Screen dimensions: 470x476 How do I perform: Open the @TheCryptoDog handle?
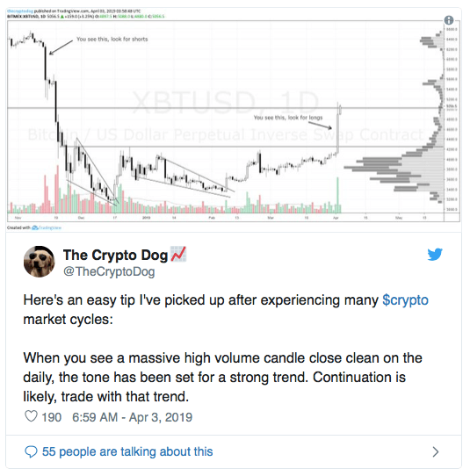109,271
